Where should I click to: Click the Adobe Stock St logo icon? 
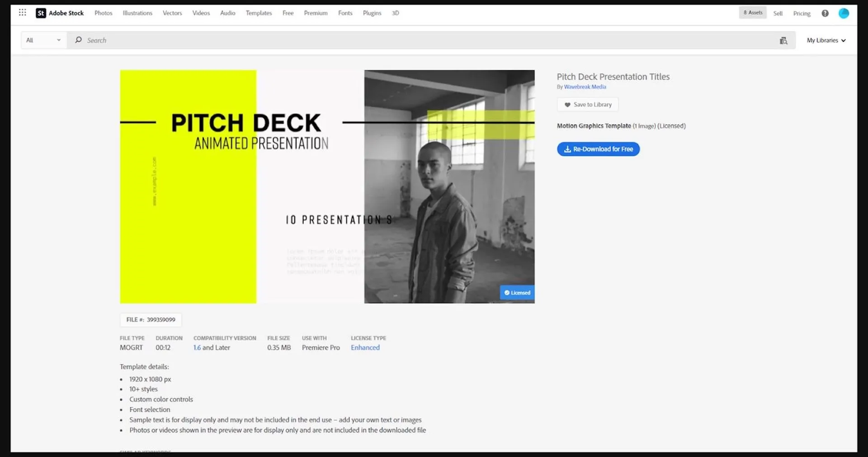(x=41, y=13)
